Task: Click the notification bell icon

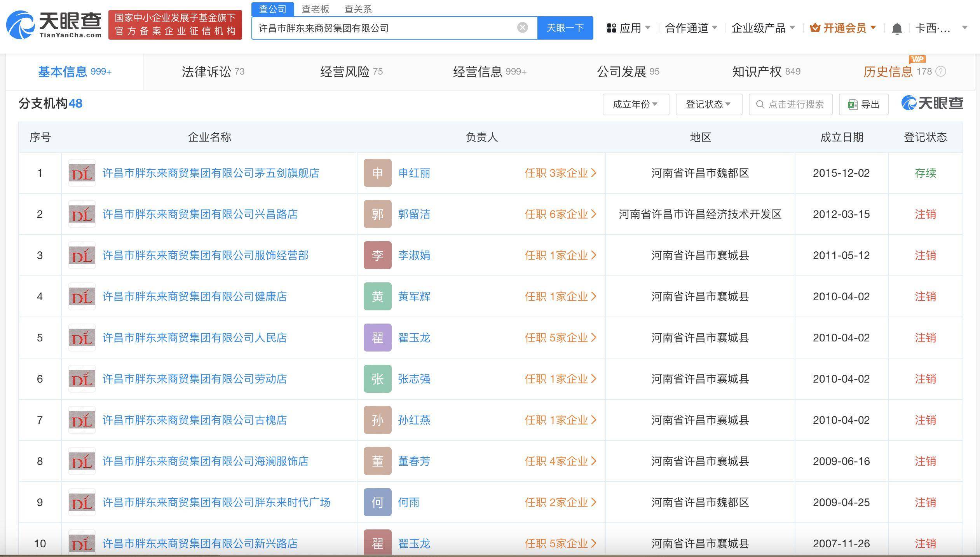Action: (x=896, y=28)
